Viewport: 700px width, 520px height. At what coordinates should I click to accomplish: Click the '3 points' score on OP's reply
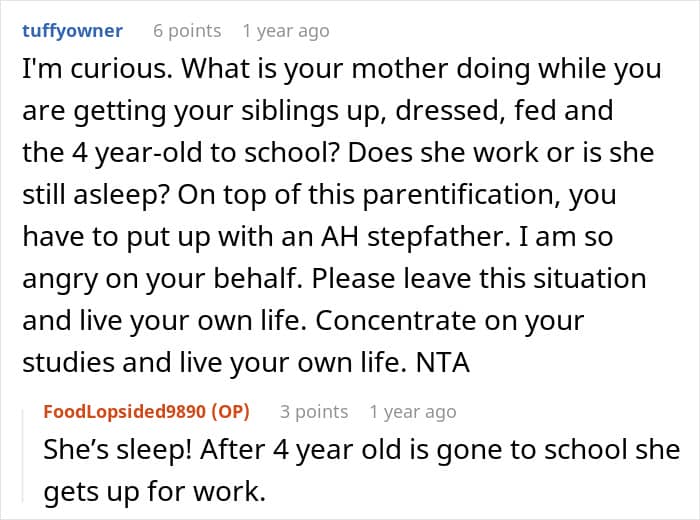click(314, 412)
